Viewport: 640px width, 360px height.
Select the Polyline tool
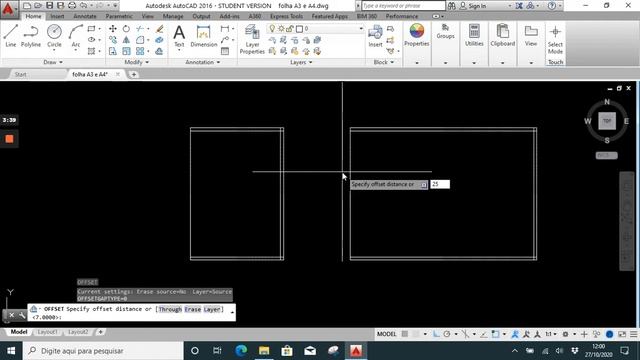[x=31, y=36]
